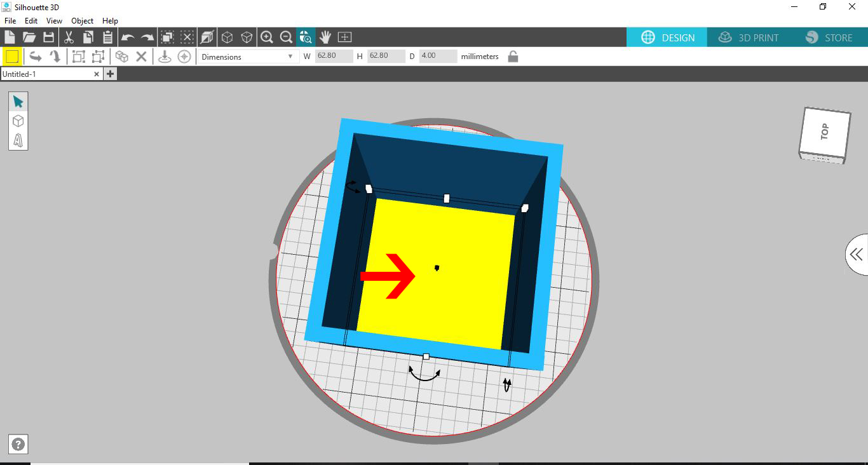Viewport: 868px width, 465px height.
Task: Switch to the DESIGN tab
Action: (x=667, y=37)
